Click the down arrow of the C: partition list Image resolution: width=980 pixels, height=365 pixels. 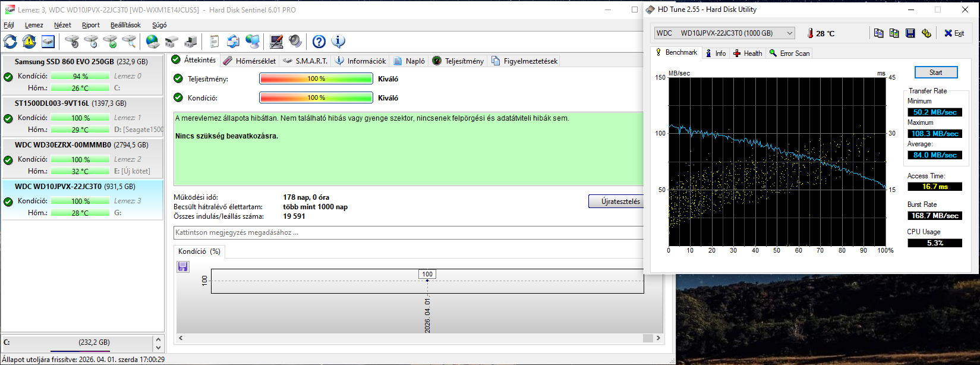coord(158,348)
